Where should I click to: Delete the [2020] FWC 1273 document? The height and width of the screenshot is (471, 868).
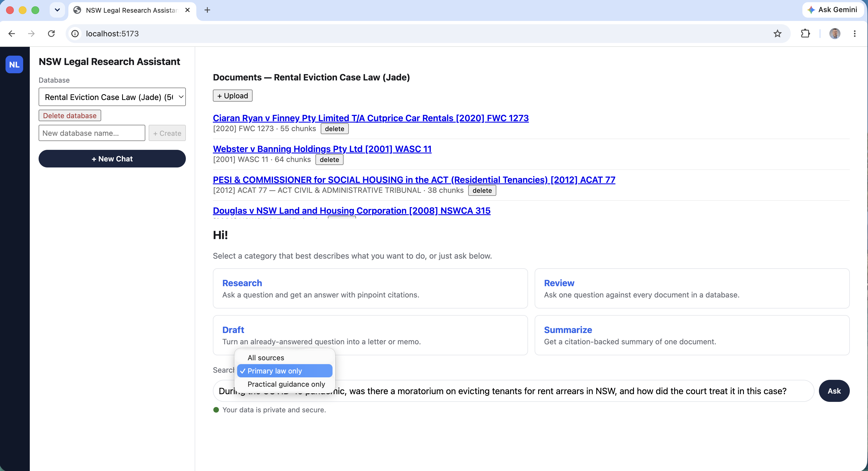tap(334, 129)
